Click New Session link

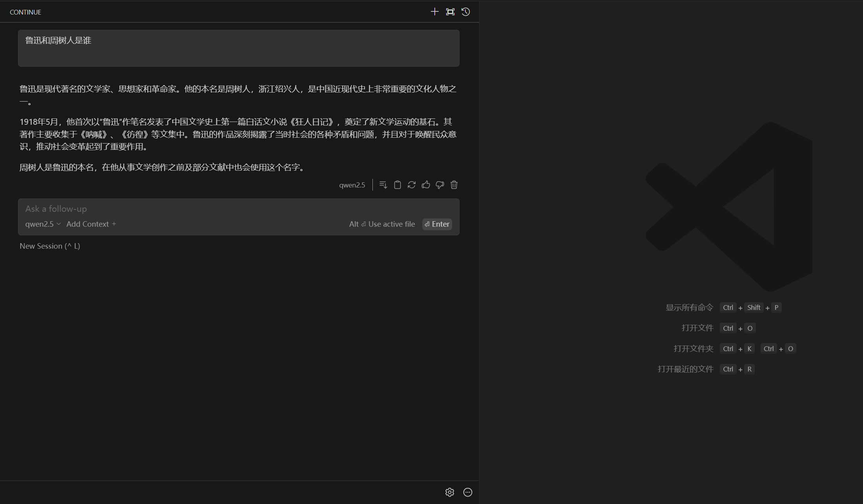pyautogui.click(x=49, y=246)
